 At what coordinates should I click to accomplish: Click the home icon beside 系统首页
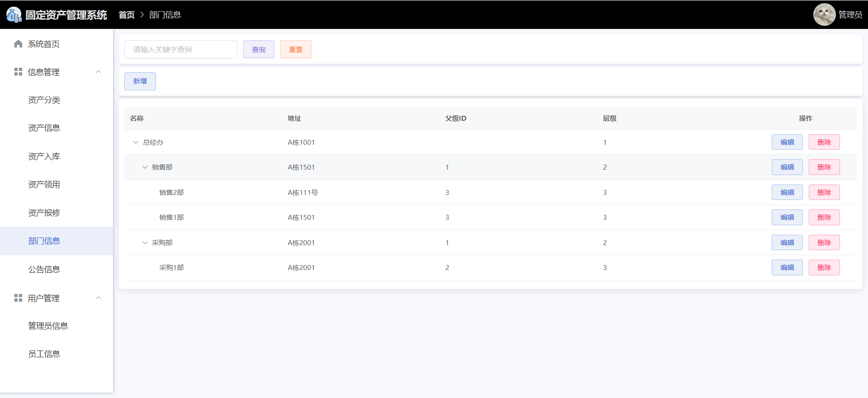[18, 44]
